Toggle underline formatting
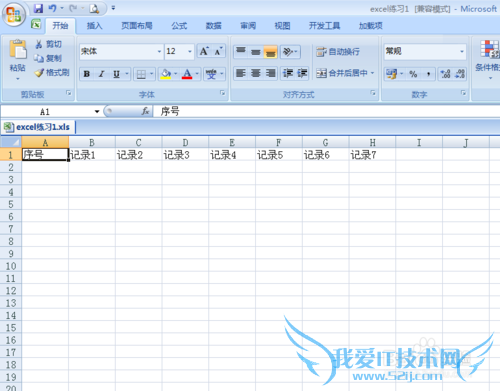 [116, 74]
